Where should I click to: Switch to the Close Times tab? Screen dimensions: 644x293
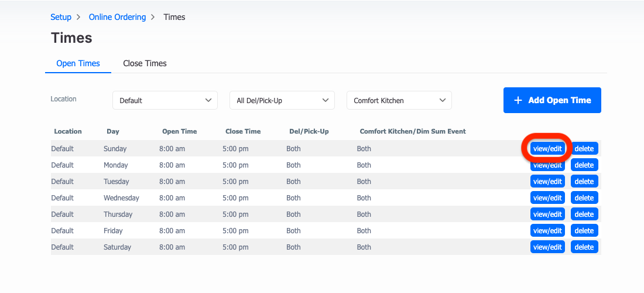point(145,64)
